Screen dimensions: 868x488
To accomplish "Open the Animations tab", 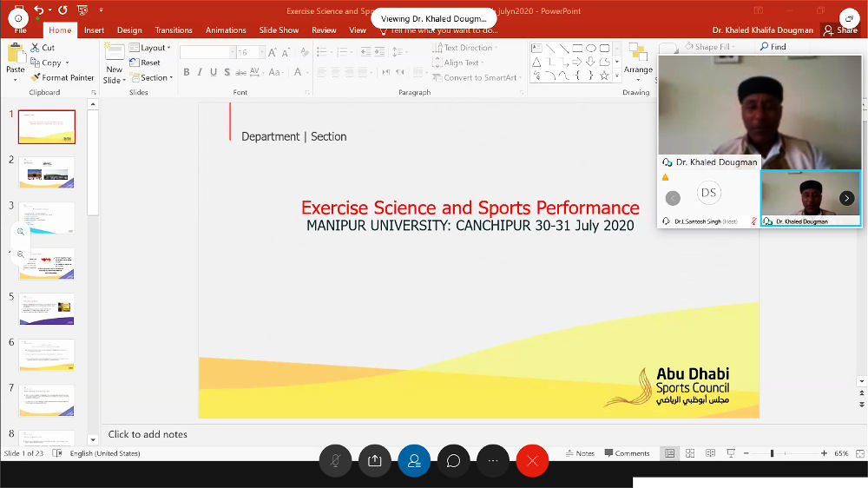I will [226, 30].
